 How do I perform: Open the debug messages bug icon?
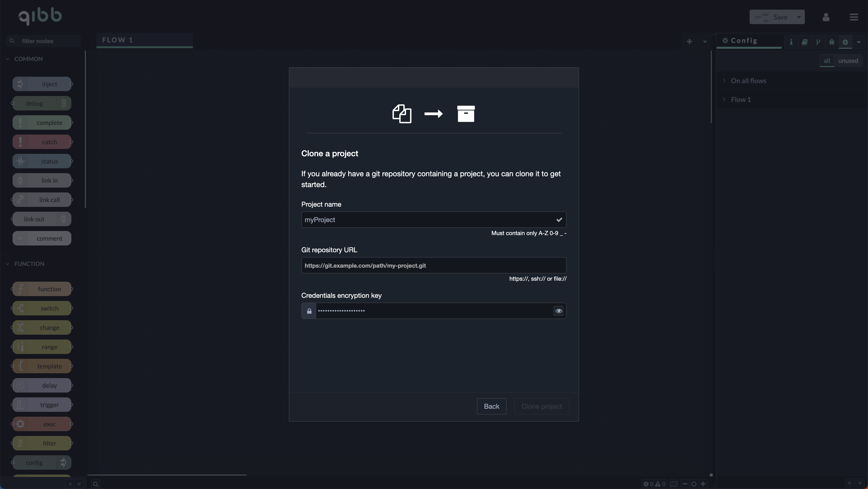[832, 42]
